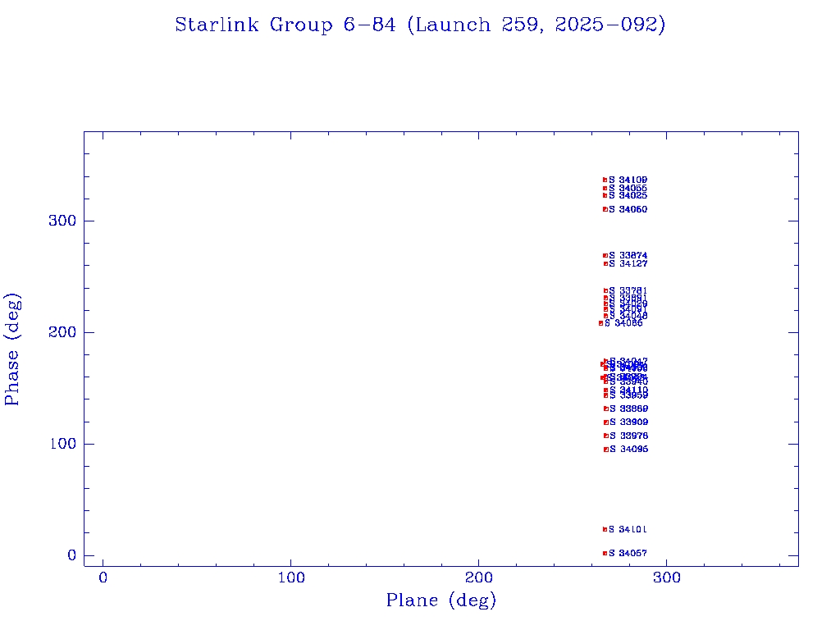Click the red data point for S 34096
This screenshot has height=630, width=840.
(606, 450)
